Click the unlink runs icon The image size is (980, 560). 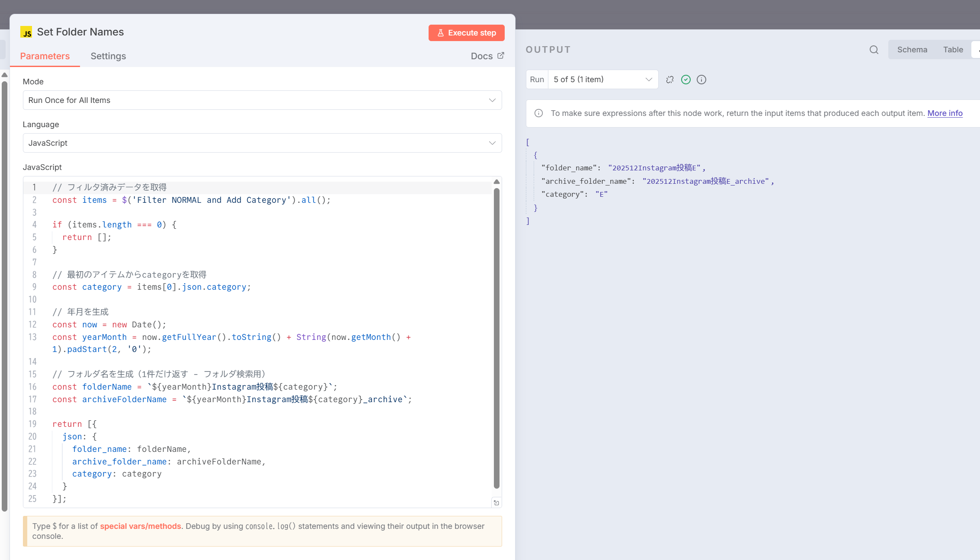pos(670,80)
